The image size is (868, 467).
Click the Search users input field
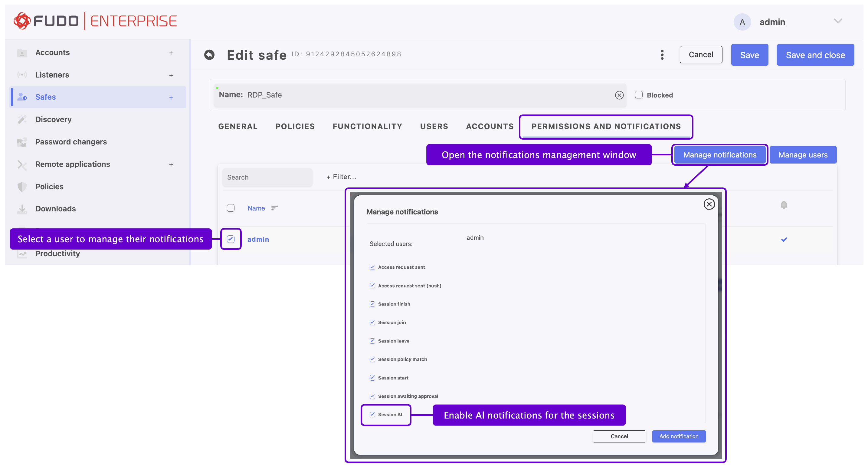[267, 177]
